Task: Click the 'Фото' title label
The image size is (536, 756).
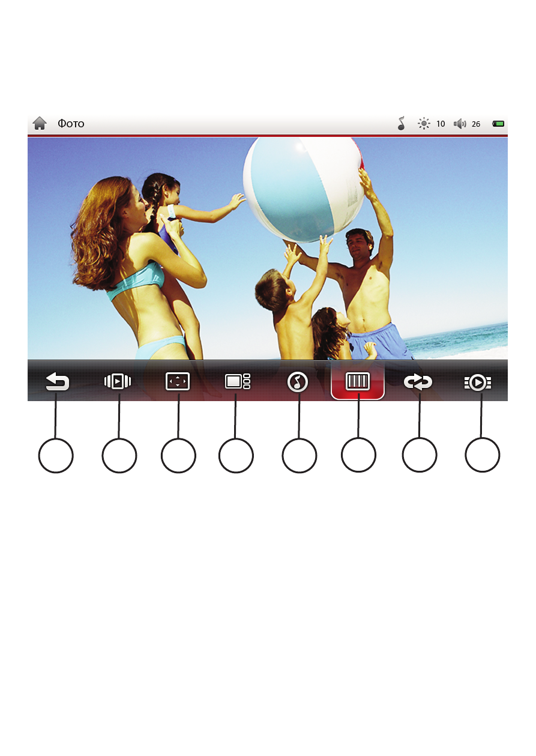Action: pyautogui.click(x=71, y=124)
